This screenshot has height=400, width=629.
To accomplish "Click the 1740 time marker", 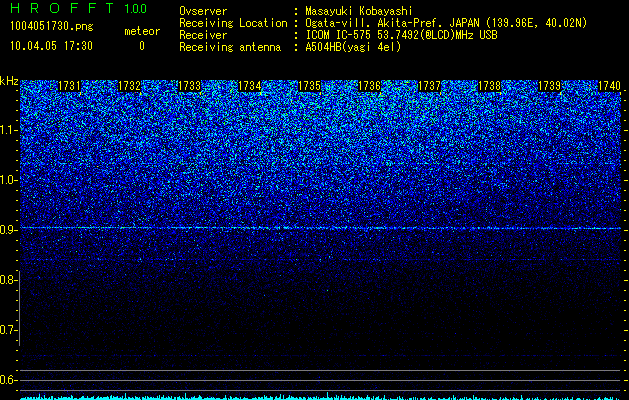I will click(x=609, y=86).
